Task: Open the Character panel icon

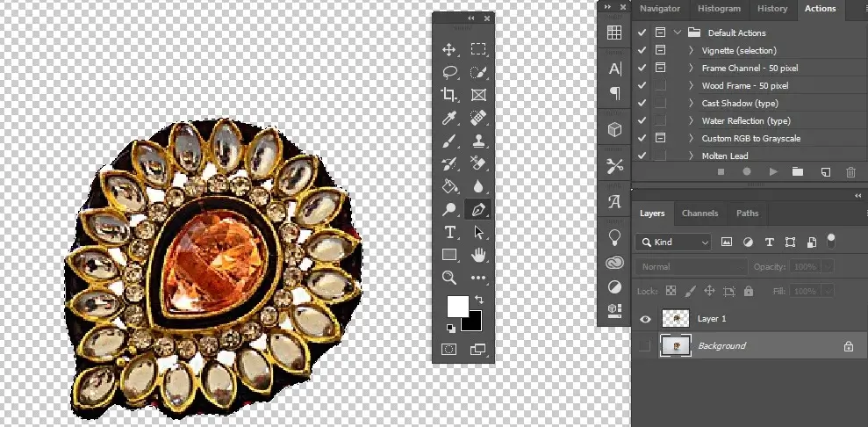Action: (x=614, y=69)
